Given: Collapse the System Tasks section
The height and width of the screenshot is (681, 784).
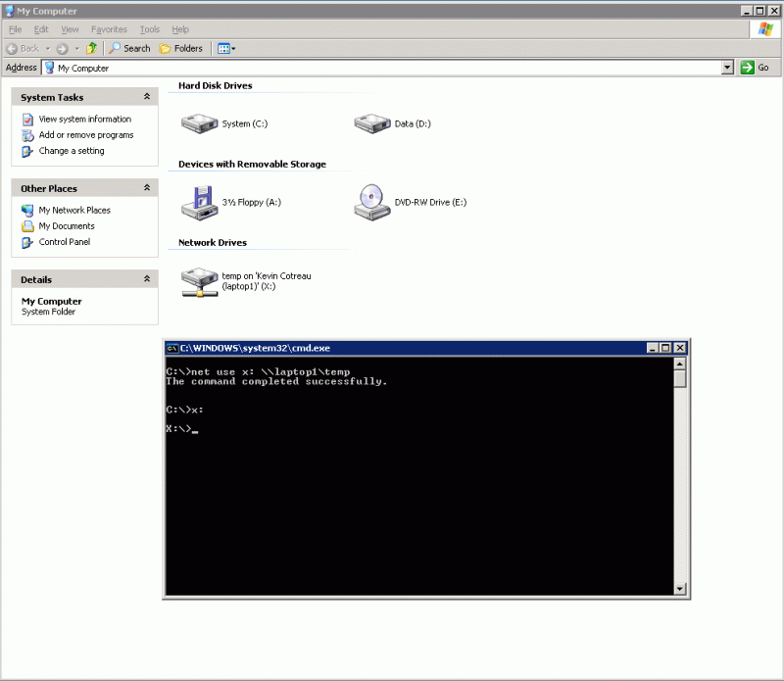Looking at the screenshot, I should (x=148, y=96).
